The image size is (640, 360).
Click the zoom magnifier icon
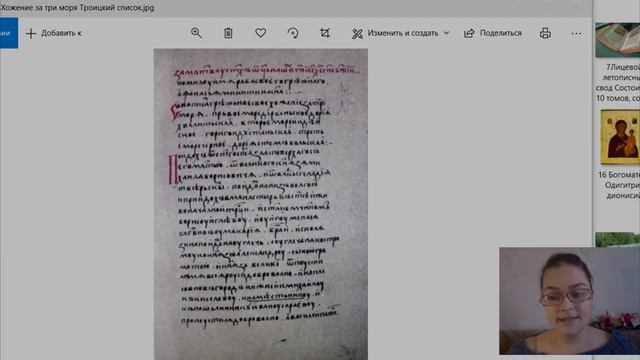pos(196,33)
